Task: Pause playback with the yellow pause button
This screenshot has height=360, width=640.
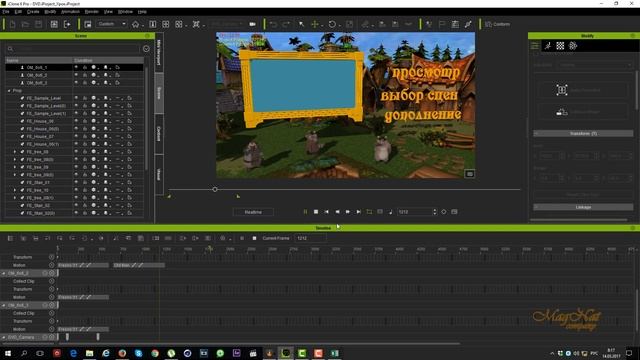Action: coord(305,212)
